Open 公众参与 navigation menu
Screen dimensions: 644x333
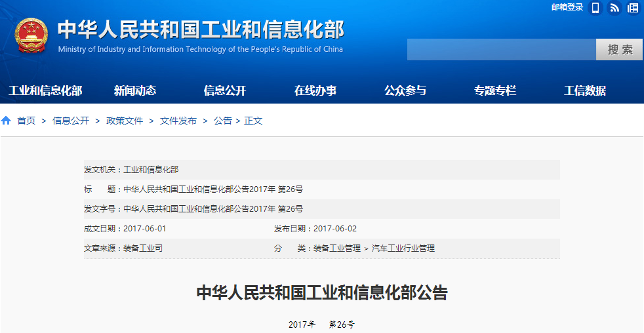click(405, 90)
